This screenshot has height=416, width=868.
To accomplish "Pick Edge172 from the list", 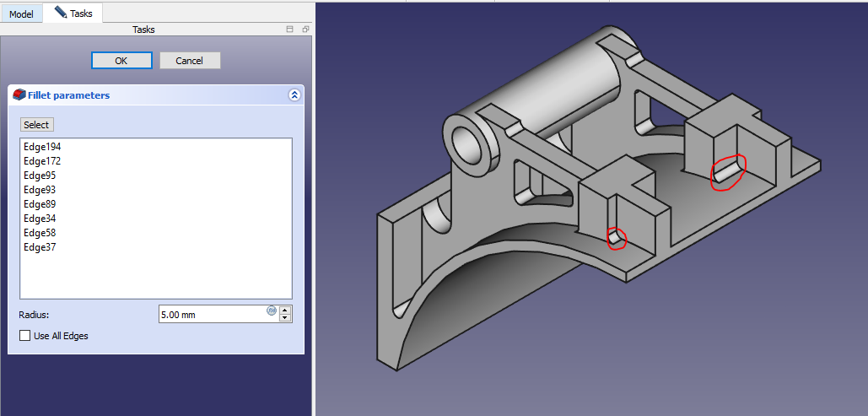I will point(42,161).
